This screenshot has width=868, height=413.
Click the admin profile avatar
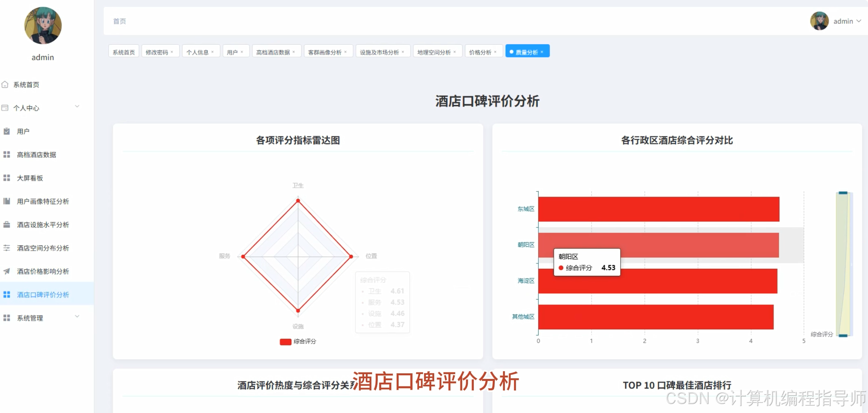(x=819, y=21)
